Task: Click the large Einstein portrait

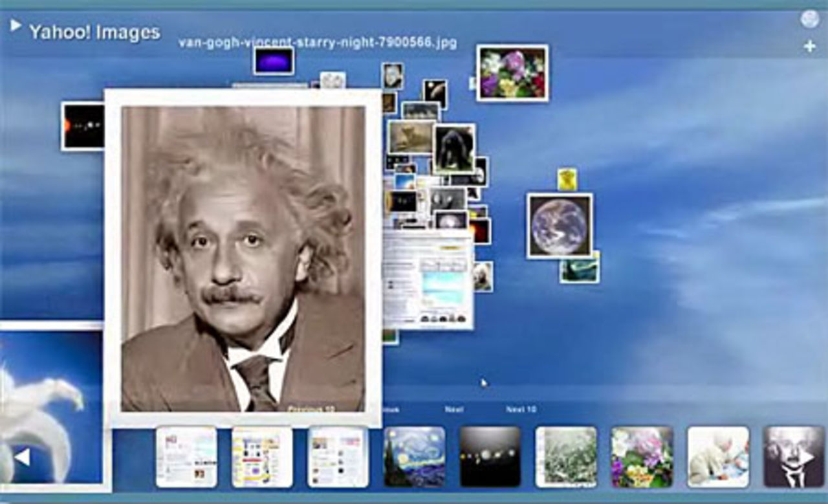Action: click(x=243, y=259)
